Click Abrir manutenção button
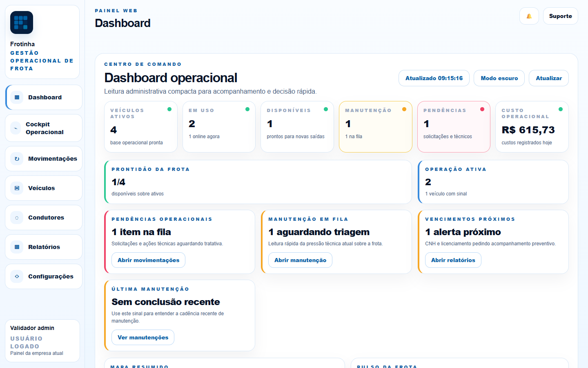This screenshot has width=588, height=368. 300,260
